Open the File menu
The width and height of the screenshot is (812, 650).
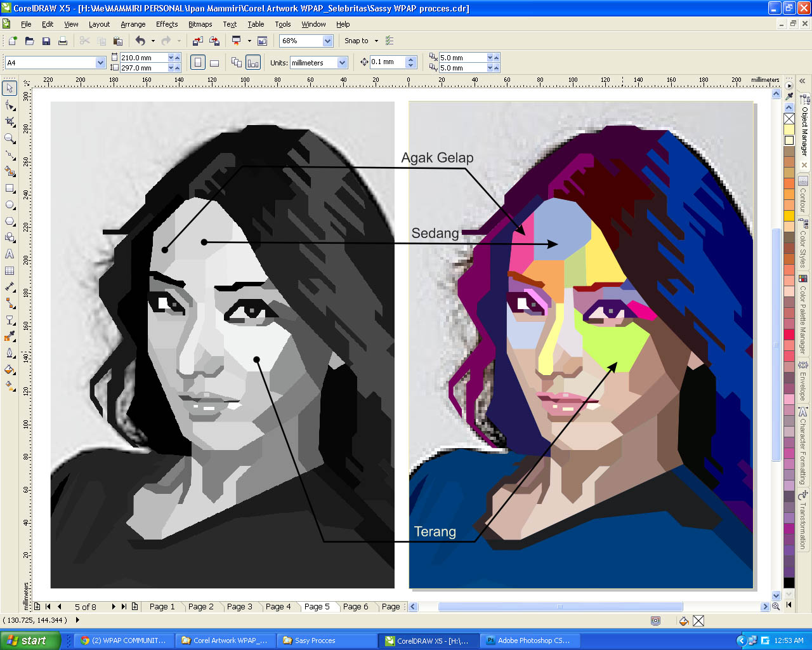click(x=26, y=24)
